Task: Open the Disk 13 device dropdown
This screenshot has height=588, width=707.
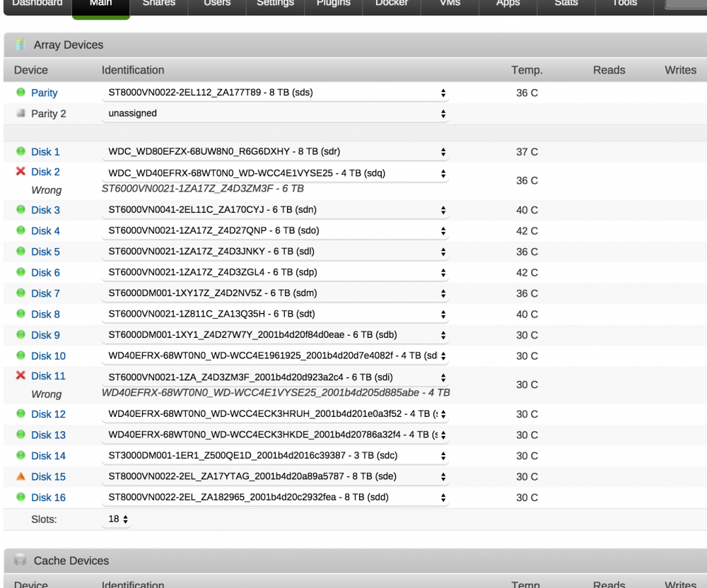Action: 275,435
